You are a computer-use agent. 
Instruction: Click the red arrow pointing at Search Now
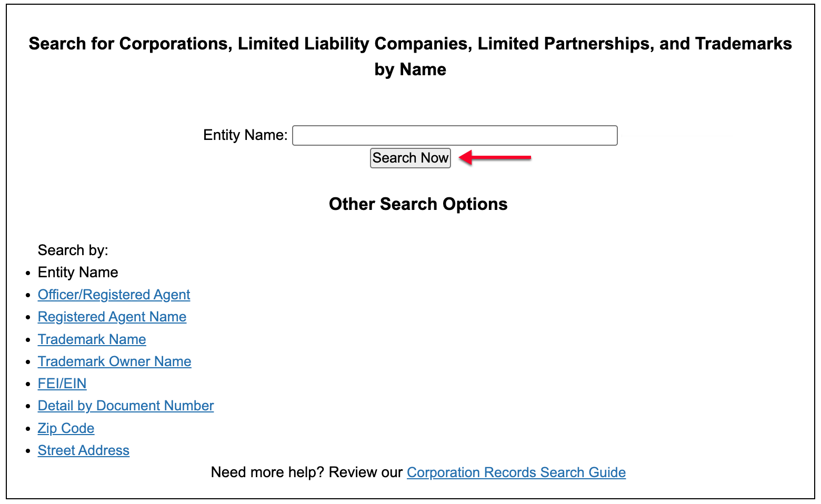[495, 157]
